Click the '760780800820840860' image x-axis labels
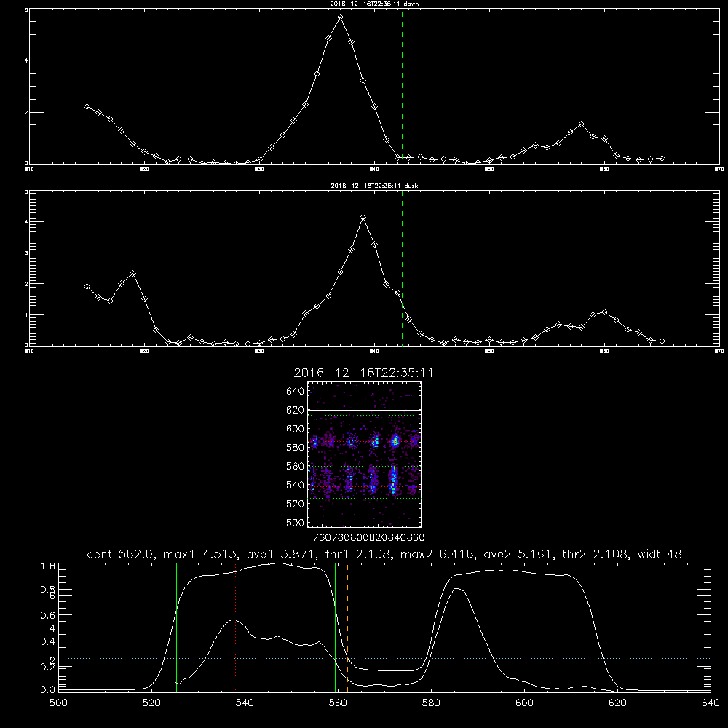Image resolution: width=728 pixels, height=728 pixels. pyautogui.click(x=368, y=538)
